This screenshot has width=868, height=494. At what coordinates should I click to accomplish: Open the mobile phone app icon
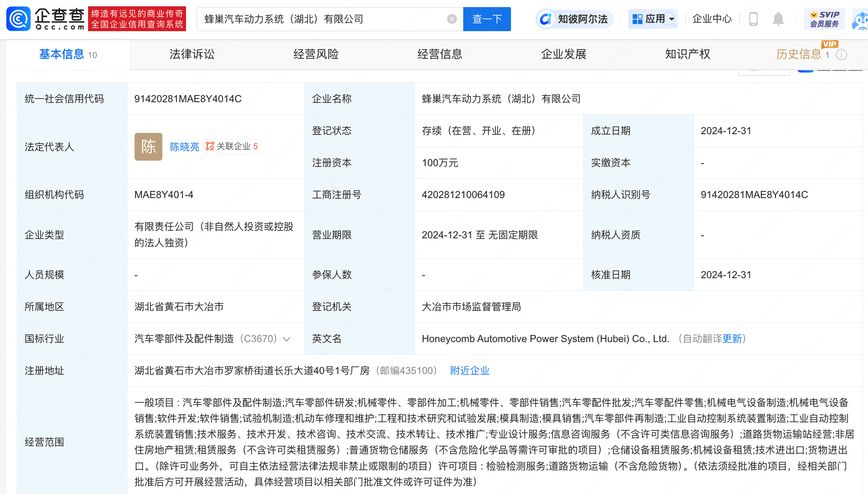coord(753,19)
